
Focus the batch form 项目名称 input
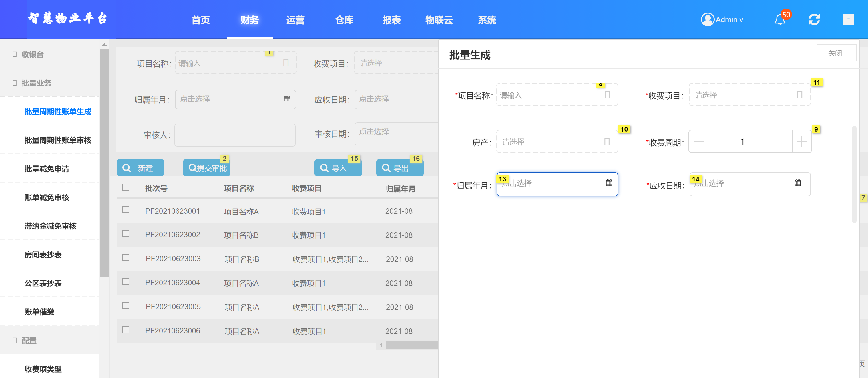557,95
